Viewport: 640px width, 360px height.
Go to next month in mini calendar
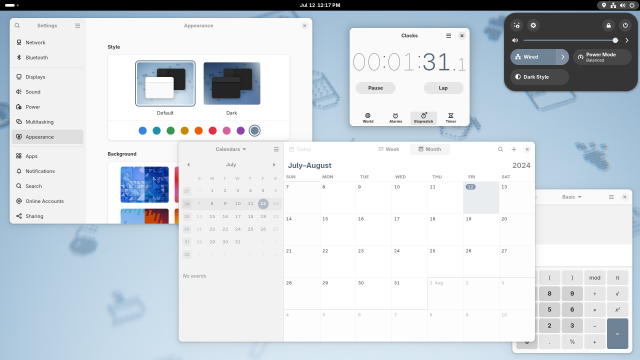click(x=274, y=164)
